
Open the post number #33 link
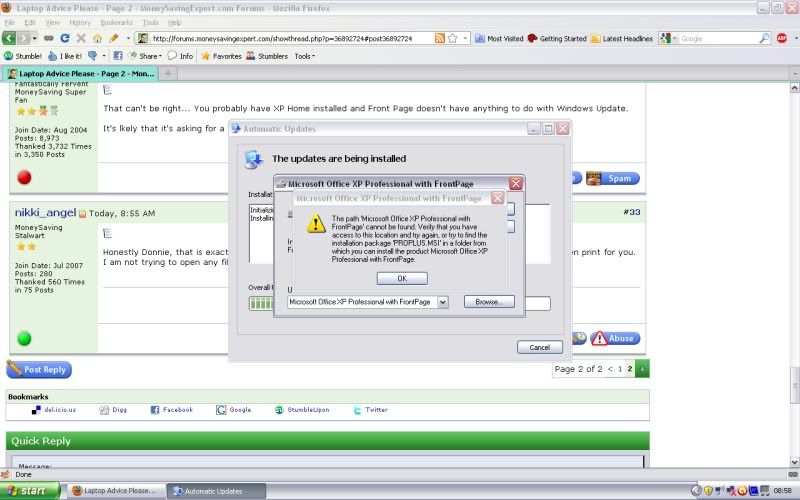(x=631, y=212)
